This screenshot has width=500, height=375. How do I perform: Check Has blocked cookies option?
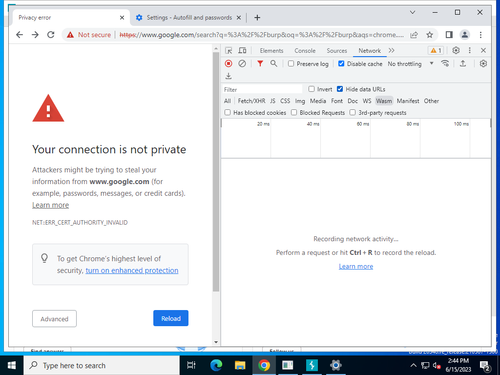pyautogui.click(x=227, y=112)
